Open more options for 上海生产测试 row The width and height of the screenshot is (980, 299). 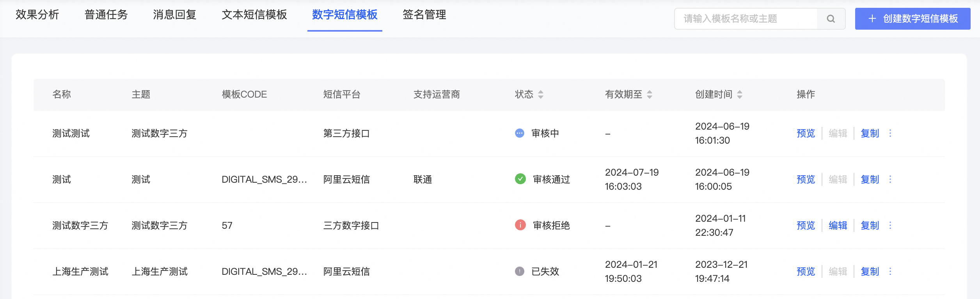point(890,272)
